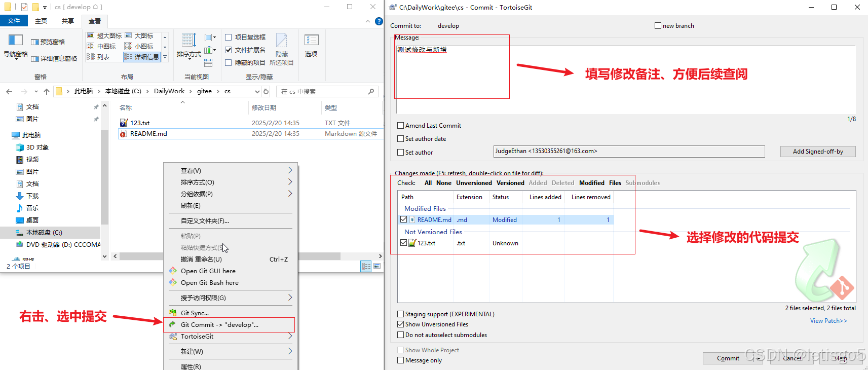Switch to the Home (主页) ribbon tab
The width and height of the screenshot is (868, 370).
tap(41, 21)
